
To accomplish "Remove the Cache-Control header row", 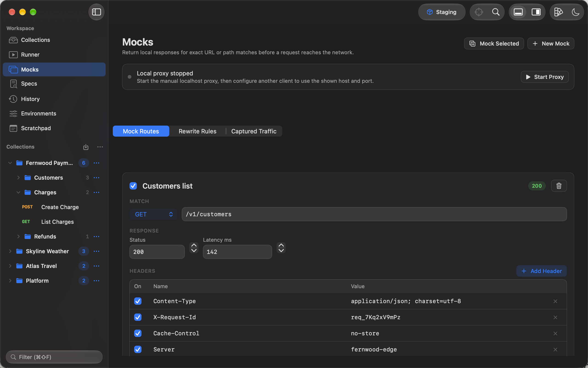I will [x=555, y=333].
